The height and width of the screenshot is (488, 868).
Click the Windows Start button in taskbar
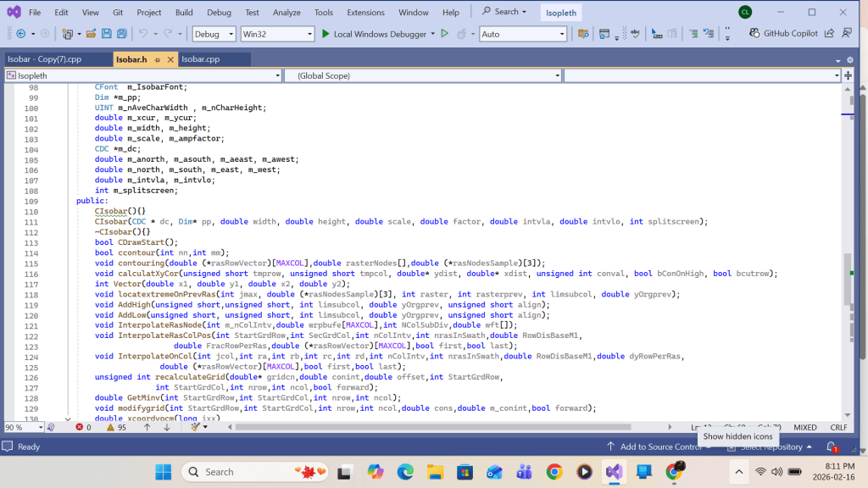[163, 472]
